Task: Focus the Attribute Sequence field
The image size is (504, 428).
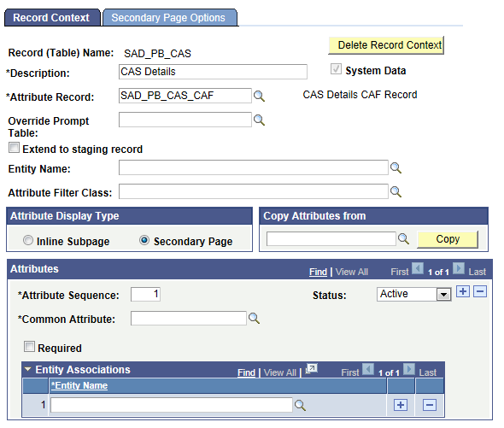Action: click(145, 294)
